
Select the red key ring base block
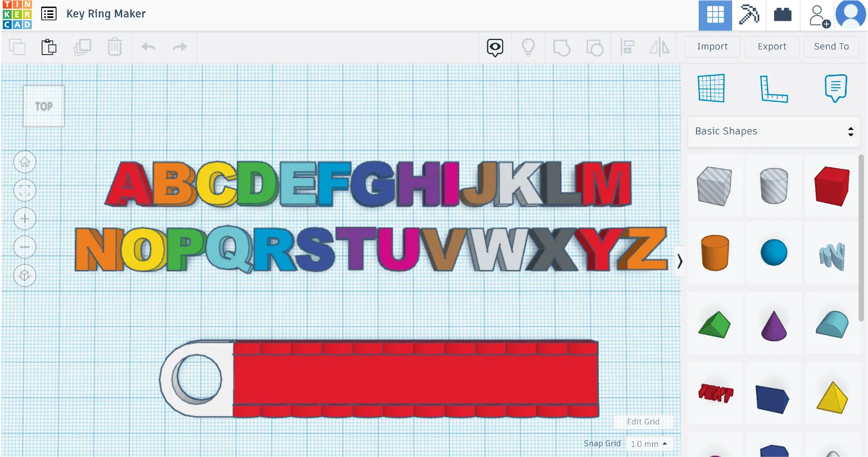(415, 379)
